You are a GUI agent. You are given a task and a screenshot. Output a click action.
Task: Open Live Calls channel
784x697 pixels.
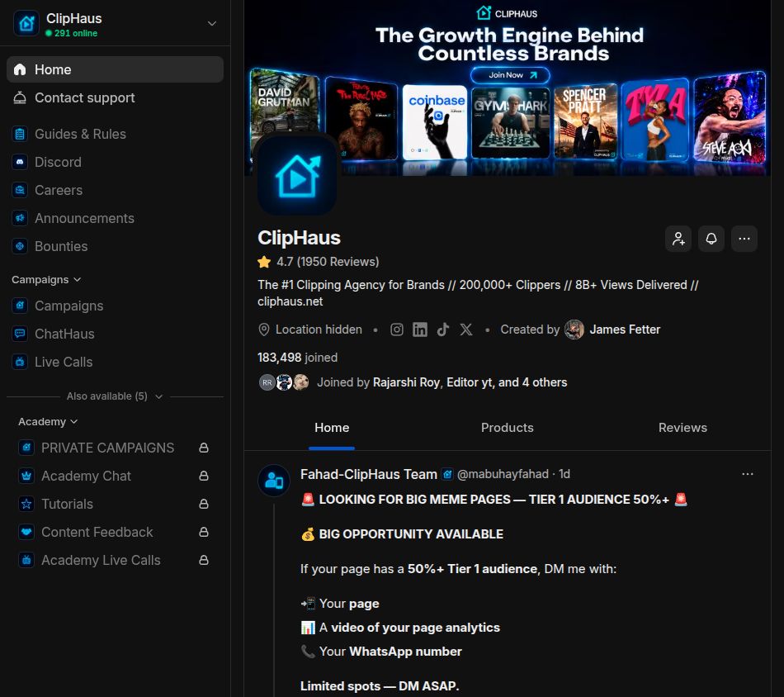[x=115, y=362]
